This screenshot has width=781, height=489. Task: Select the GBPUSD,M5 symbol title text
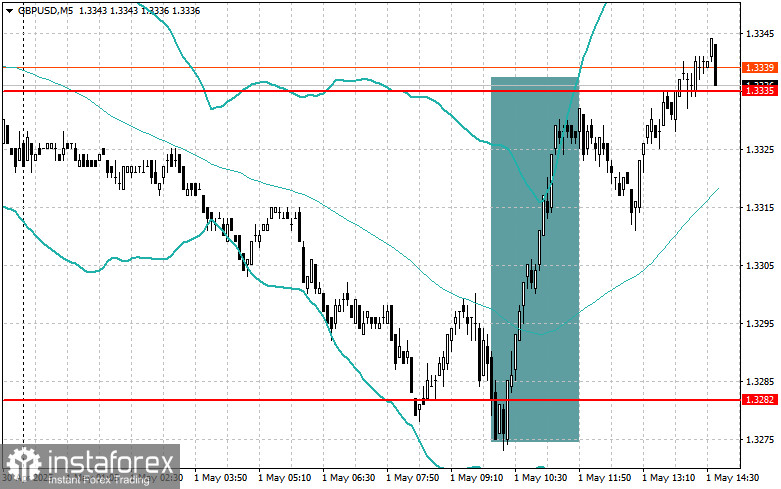coord(45,10)
